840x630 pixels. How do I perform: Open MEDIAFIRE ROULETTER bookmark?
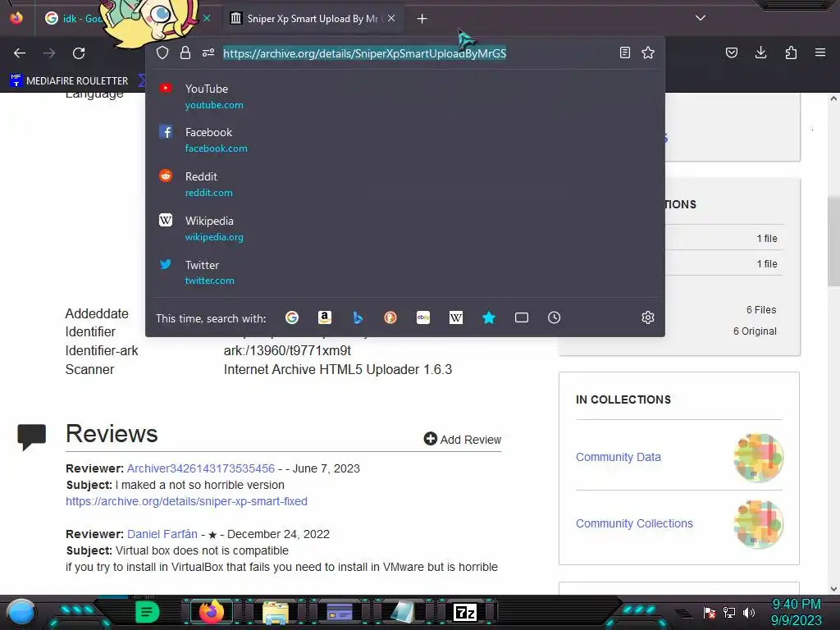[70, 81]
